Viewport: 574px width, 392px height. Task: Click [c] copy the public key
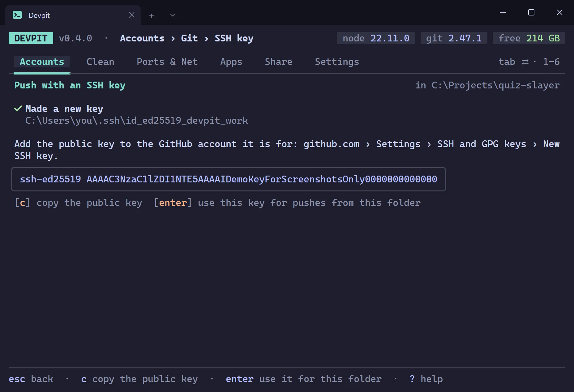click(78, 203)
